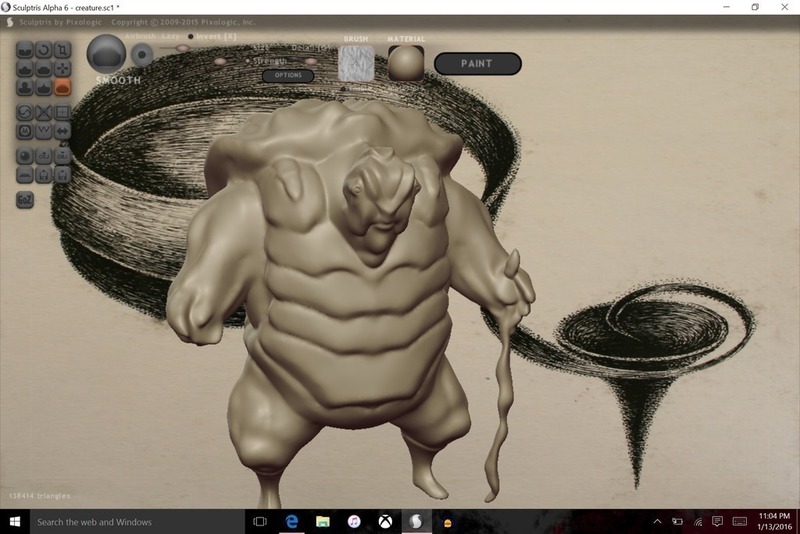800x534 pixels.
Task: Click the large Smooth brush preview sphere
Action: [106, 54]
